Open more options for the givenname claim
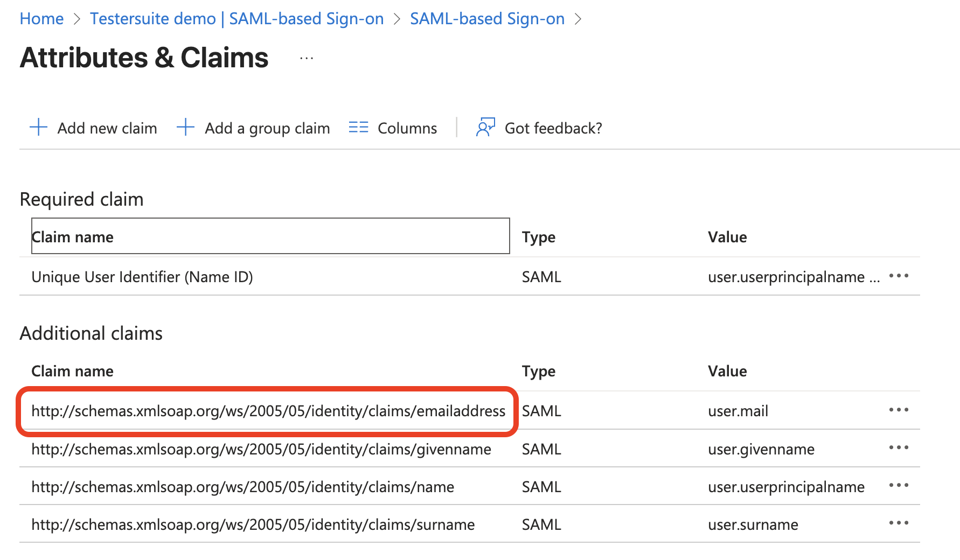 pos(899,448)
